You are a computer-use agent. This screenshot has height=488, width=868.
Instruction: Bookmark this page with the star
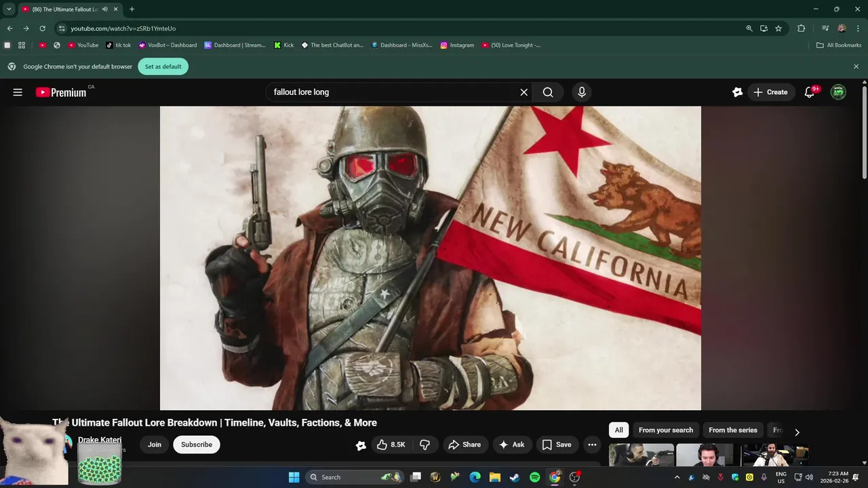778,28
